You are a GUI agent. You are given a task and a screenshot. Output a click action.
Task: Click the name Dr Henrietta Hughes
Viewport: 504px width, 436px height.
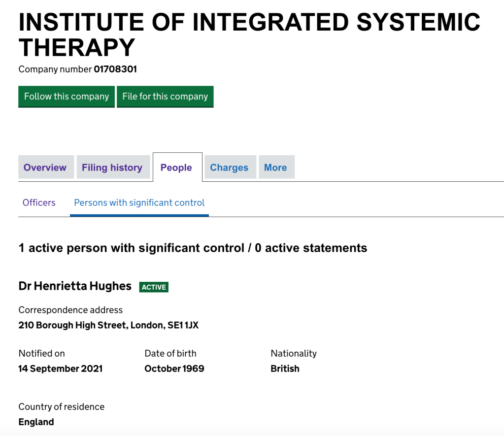click(x=75, y=286)
